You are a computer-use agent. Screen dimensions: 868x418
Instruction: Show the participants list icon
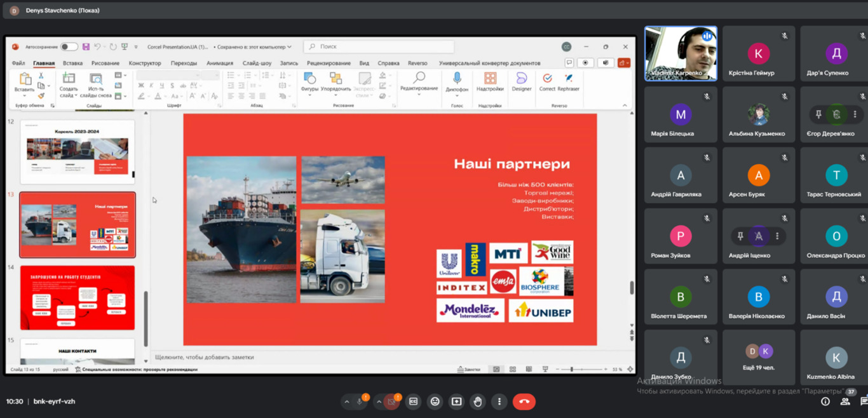[x=845, y=401]
